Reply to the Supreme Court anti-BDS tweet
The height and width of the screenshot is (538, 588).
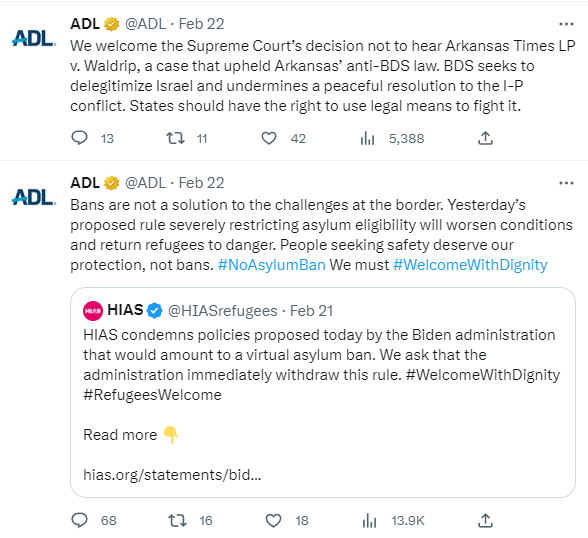tap(79, 138)
